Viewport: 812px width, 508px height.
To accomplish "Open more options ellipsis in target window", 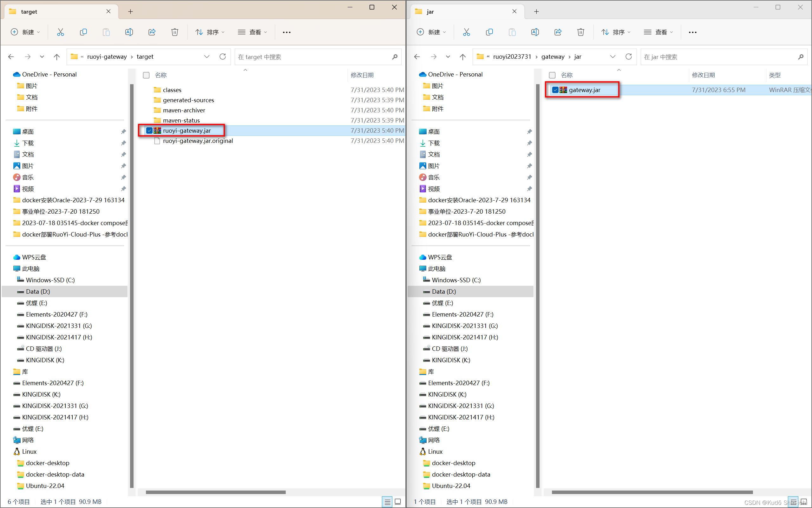I will coord(286,32).
